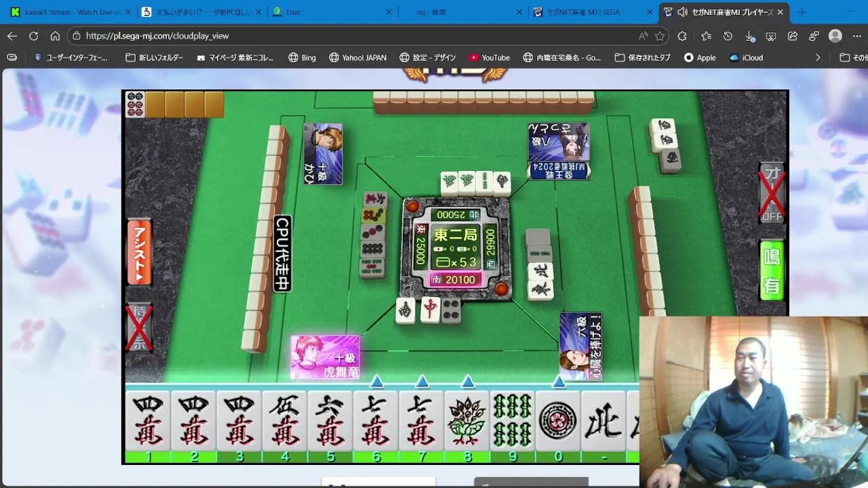This screenshot has width=868, height=488.
Task: Expand the 保存されたタブ bookmark folder
Action: 642,58
